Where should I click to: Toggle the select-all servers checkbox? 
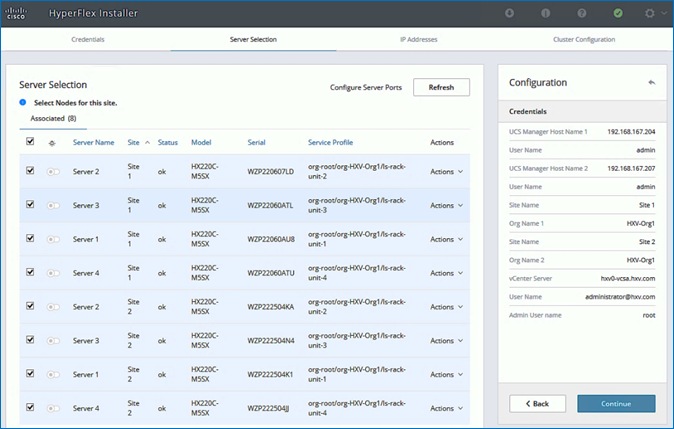29,142
